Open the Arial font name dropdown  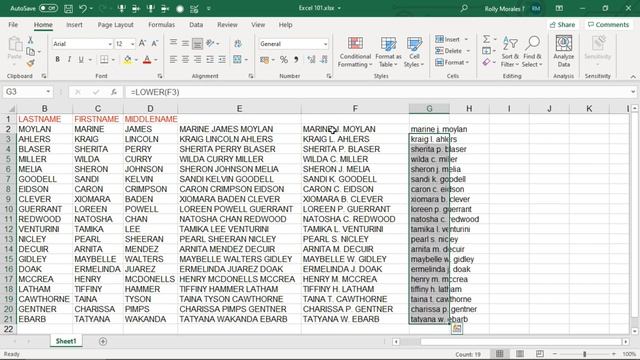pyautogui.click(x=110, y=44)
